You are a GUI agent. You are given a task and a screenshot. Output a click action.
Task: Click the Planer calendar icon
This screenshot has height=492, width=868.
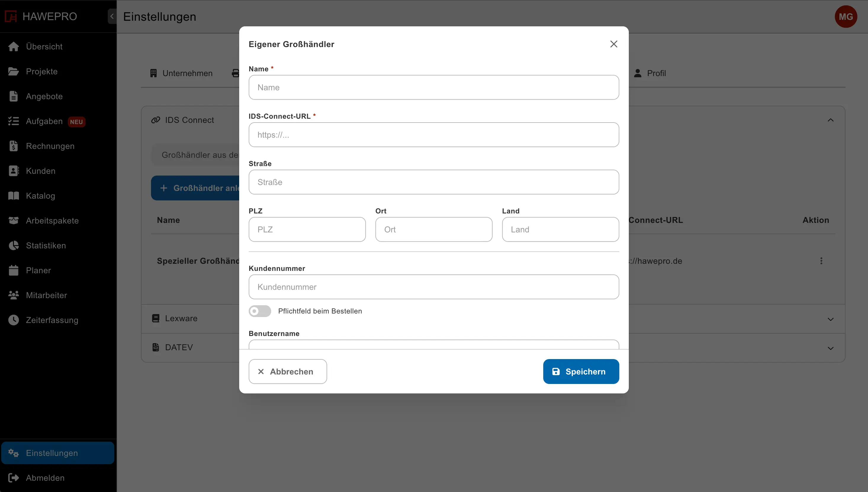pyautogui.click(x=14, y=270)
